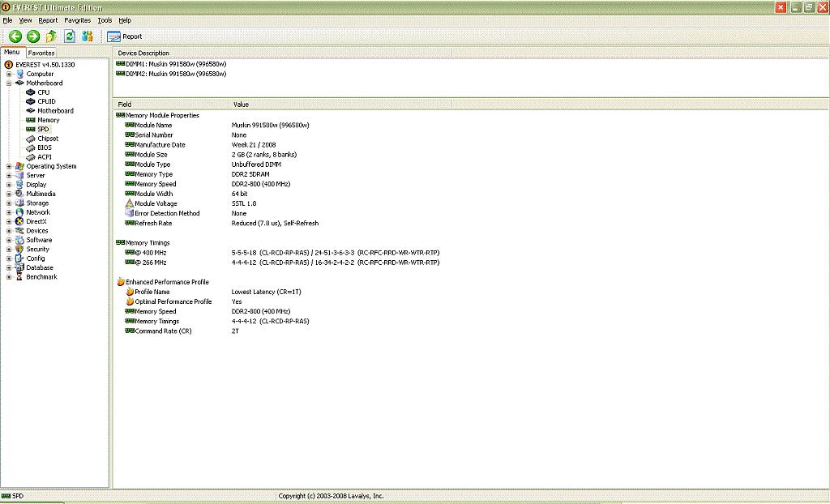Expand the Config tree node

[8, 258]
